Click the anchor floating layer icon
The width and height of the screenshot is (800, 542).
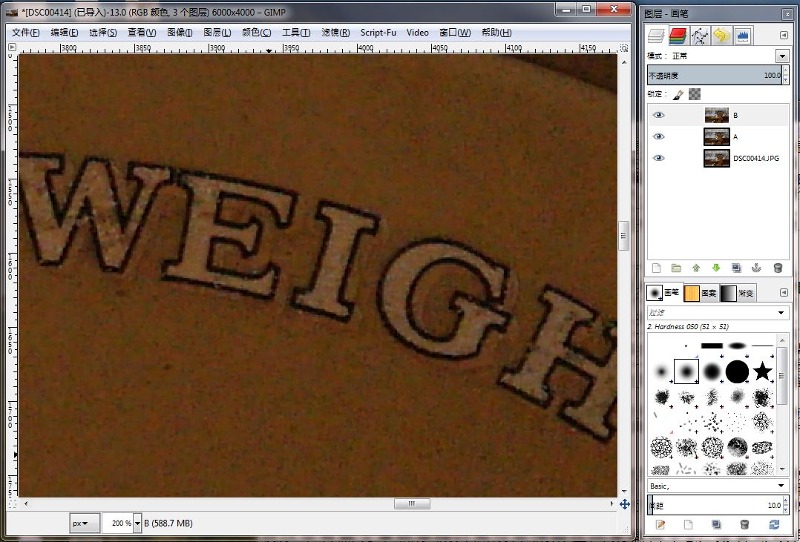[x=757, y=268]
